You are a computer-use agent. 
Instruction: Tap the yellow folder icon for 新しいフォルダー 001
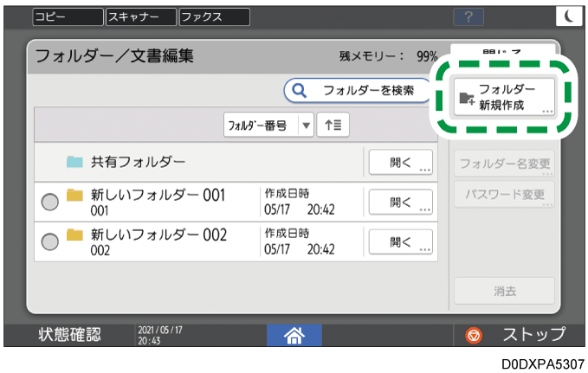pos(74,196)
